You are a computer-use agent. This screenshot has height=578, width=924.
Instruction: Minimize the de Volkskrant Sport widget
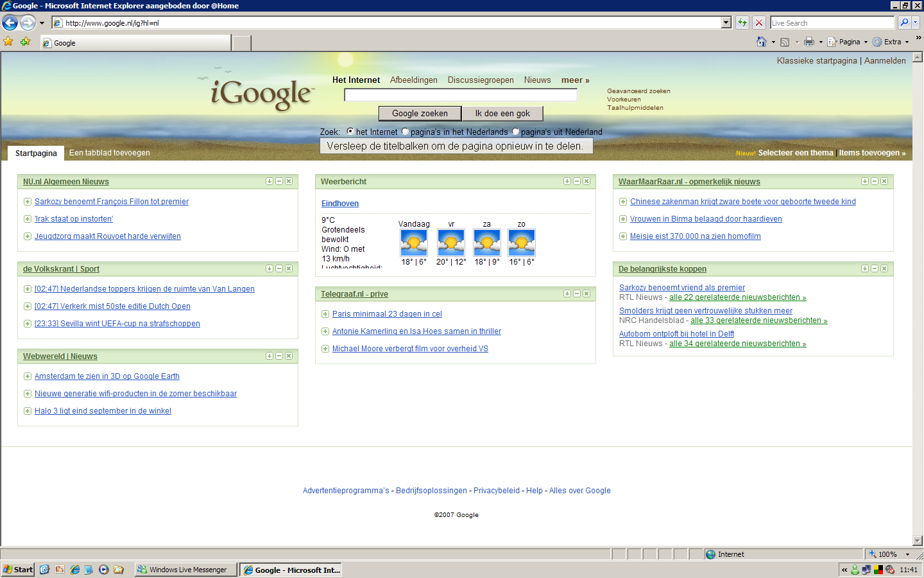(279, 268)
